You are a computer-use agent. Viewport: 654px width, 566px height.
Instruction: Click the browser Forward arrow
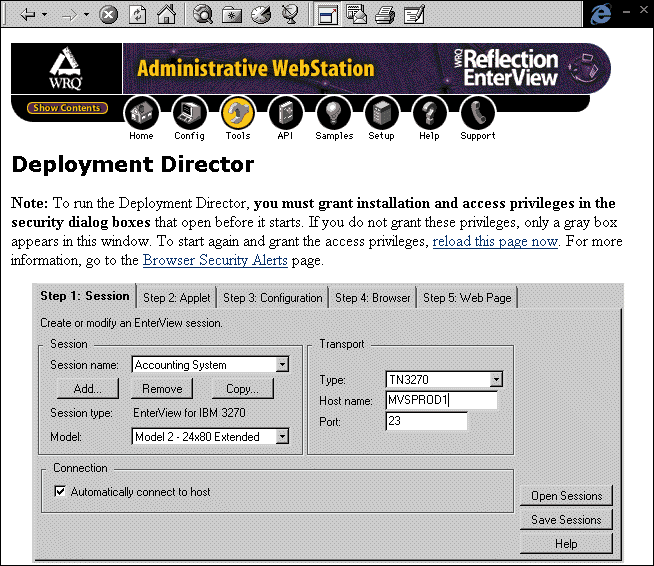pyautogui.click(x=69, y=15)
